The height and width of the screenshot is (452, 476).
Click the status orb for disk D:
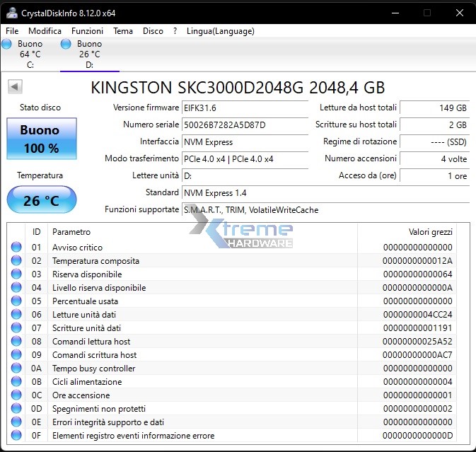point(66,45)
